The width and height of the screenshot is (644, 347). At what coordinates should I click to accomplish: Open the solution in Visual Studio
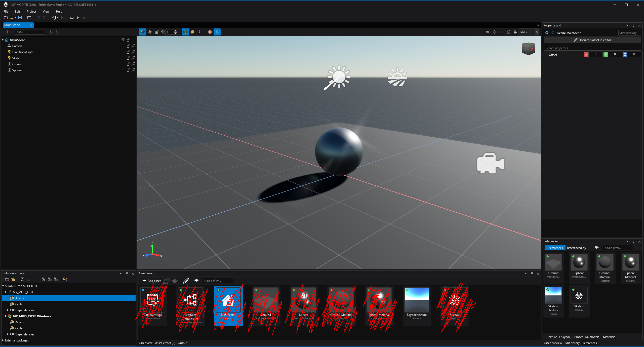54,18
